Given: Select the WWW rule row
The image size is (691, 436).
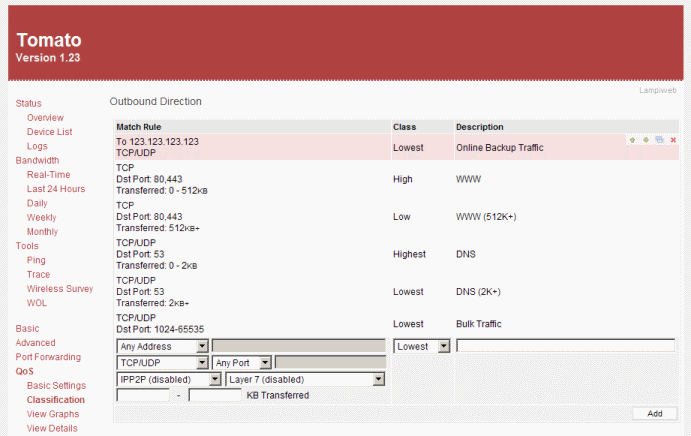Looking at the screenshot, I should pyautogui.click(x=397, y=179).
